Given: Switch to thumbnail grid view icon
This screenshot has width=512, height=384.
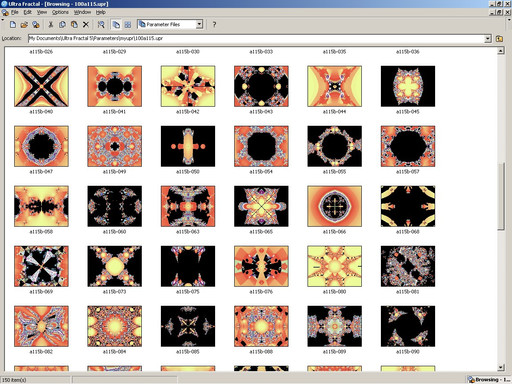Looking at the screenshot, I should tap(128, 24).
